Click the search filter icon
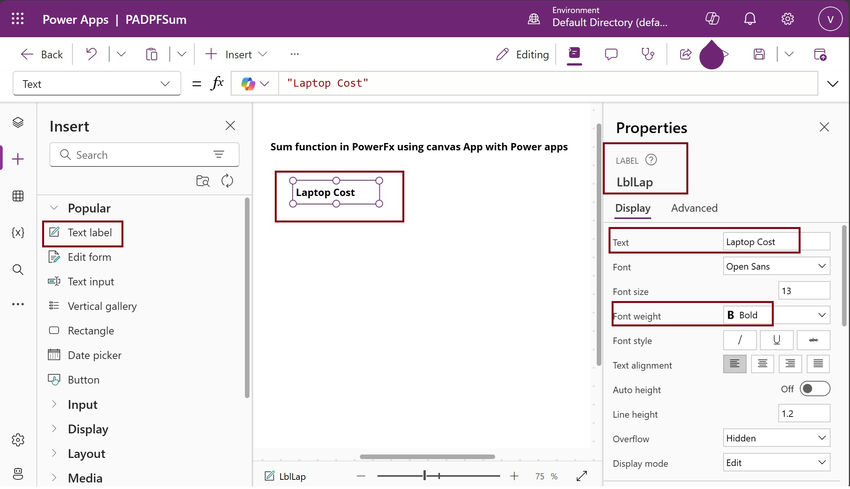This screenshot has height=489, width=850. click(x=218, y=155)
